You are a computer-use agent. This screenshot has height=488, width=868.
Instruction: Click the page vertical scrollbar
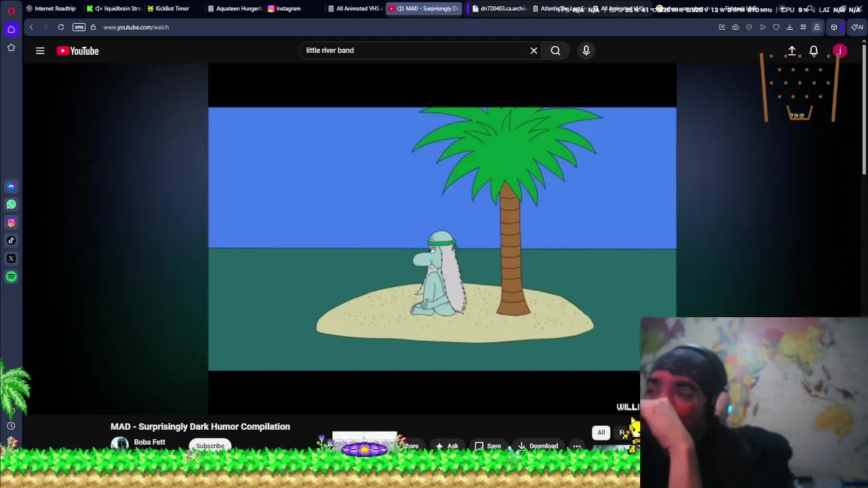click(864, 108)
